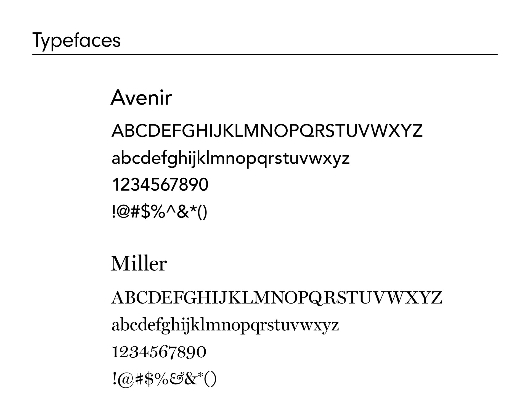This screenshot has width=530, height=420.
Task: Click the Avenir @ symbol
Action: pyautogui.click(x=123, y=212)
